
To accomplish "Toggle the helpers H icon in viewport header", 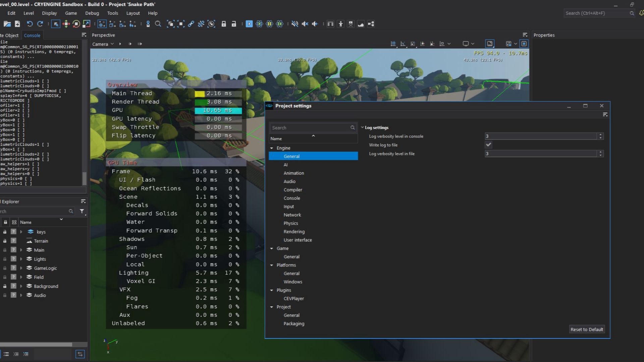I will 524,44.
